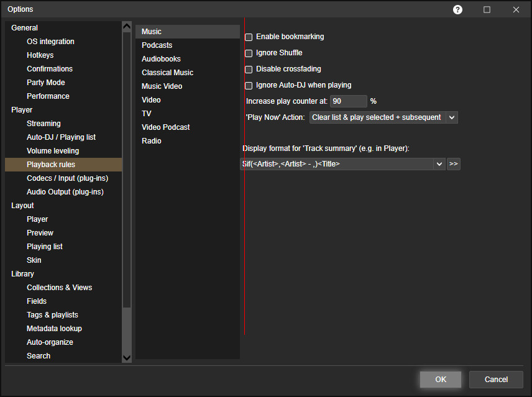Check the Disable crossfading option
Image resolution: width=532 pixels, height=397 pixels.
(x=249, y=70)
